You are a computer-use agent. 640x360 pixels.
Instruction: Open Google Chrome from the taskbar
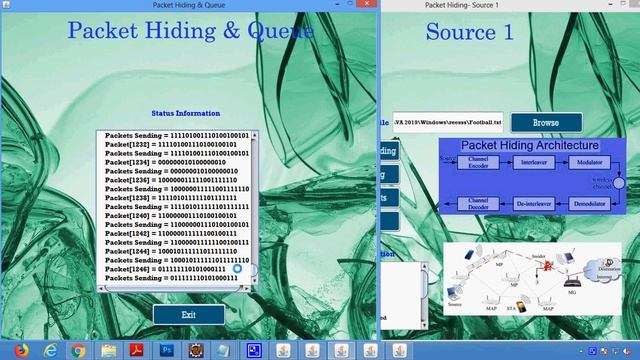78,351
